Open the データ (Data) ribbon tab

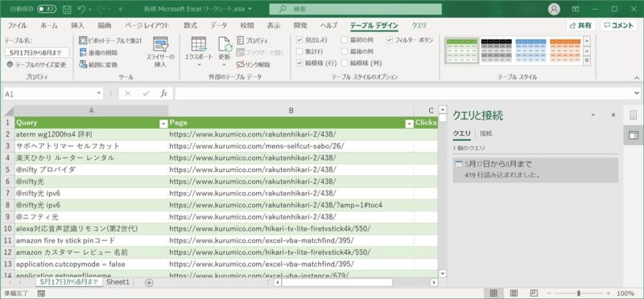point(218,26)
